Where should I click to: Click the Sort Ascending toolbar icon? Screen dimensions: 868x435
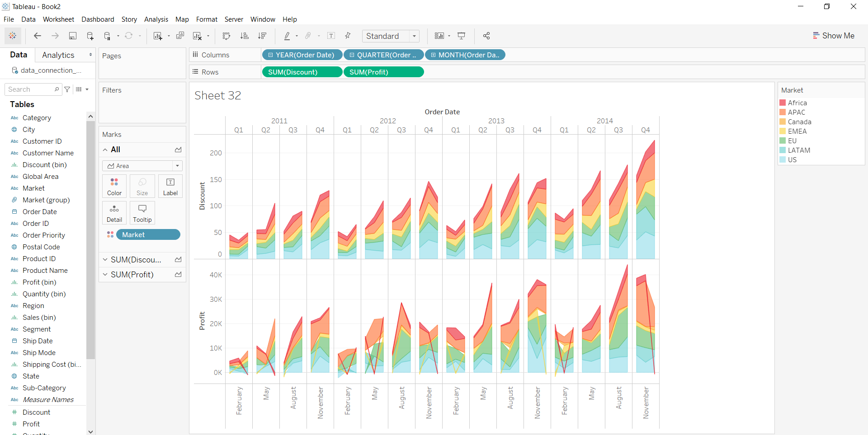tap(244, 36)
